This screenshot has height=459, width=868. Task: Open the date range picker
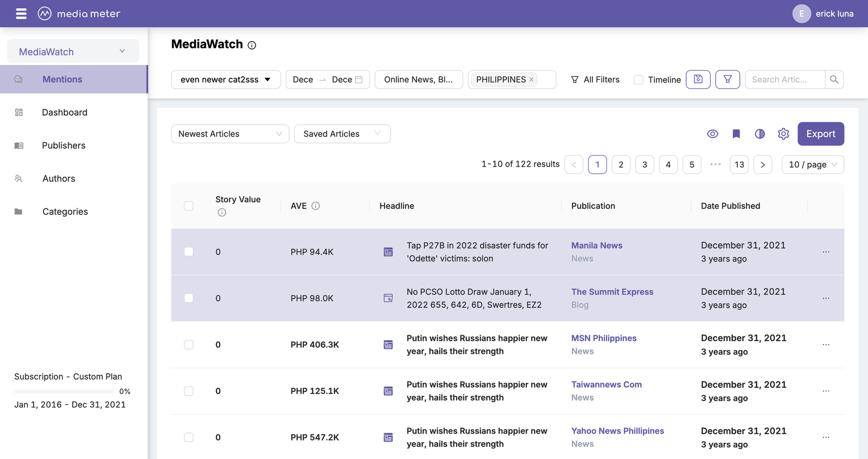pos(328,79)
